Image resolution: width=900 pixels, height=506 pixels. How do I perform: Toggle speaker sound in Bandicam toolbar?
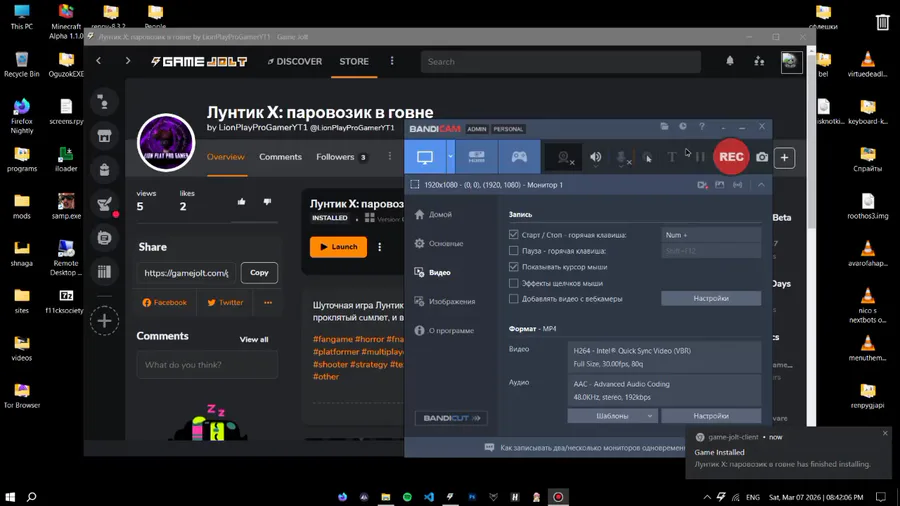point(596,157)
